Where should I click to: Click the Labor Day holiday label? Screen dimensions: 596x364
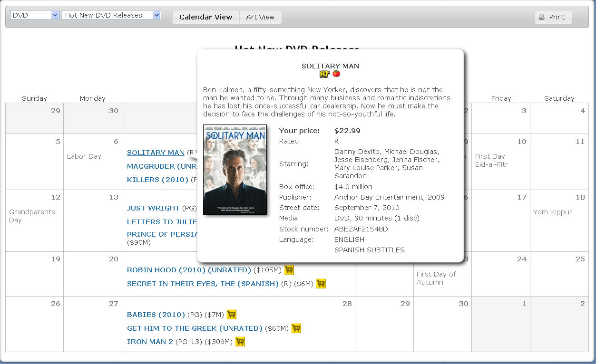click(84, 156)
